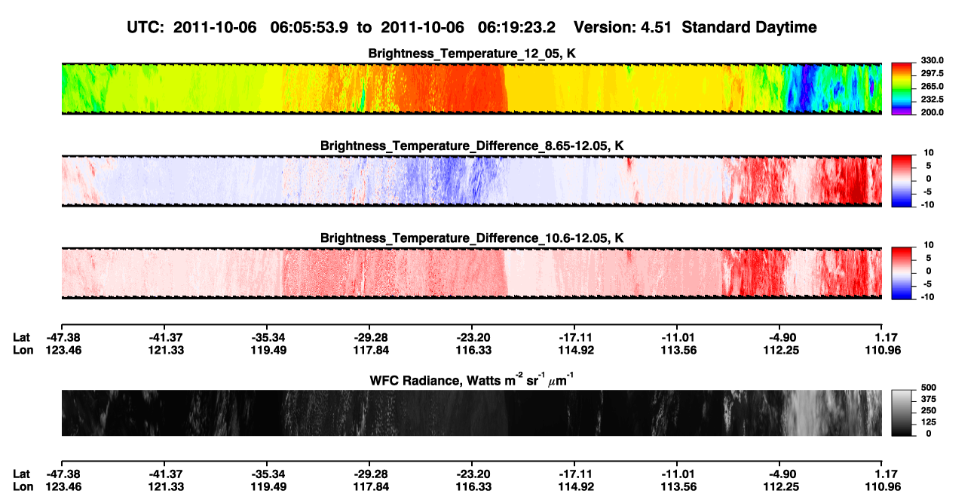
Task: Click the 'Lat' label under the WFC Radiance panel
Action: click(22, 474)
